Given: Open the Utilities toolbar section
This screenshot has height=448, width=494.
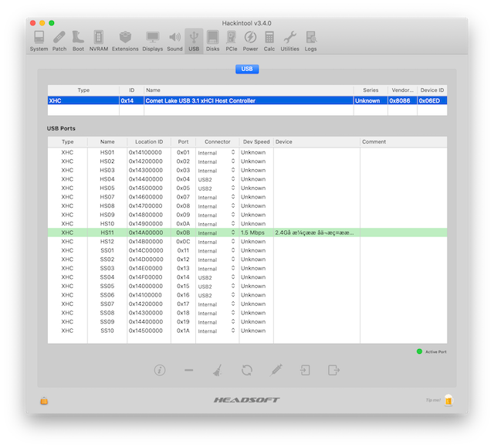Looking at the screenshot, I should click(x=290, y=41).
